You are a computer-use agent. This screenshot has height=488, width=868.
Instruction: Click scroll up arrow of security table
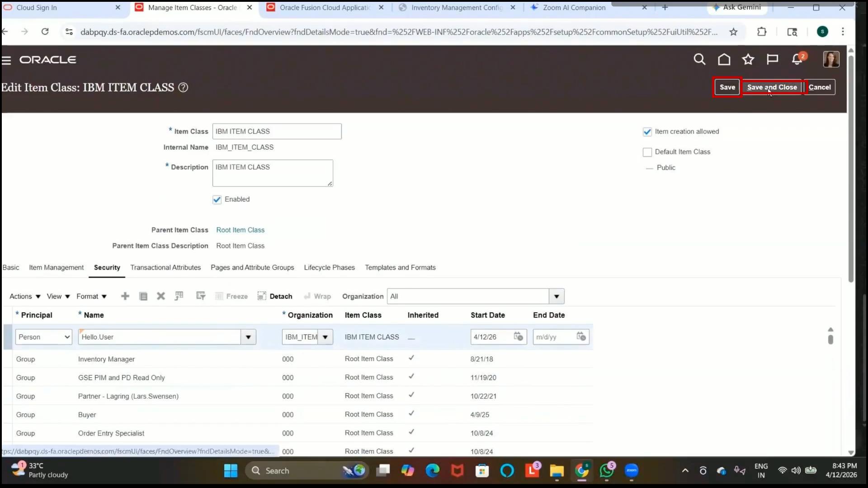point(830,329)
